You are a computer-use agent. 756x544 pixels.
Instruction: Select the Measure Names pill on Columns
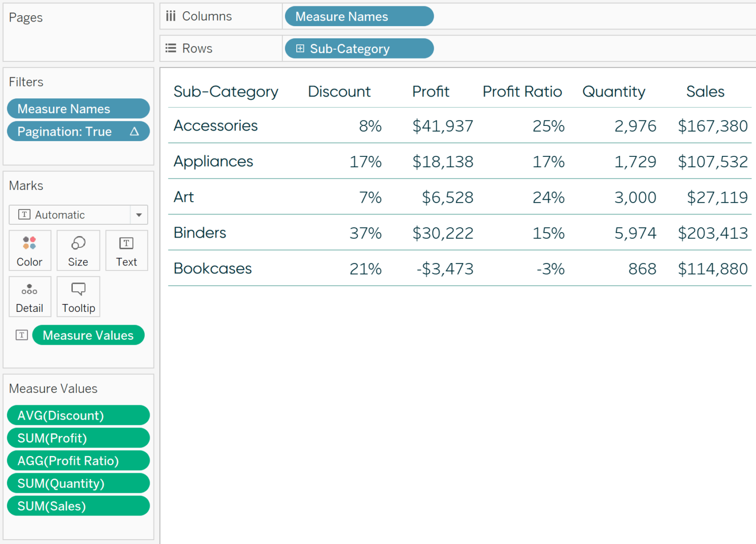[x=359, y=16]
